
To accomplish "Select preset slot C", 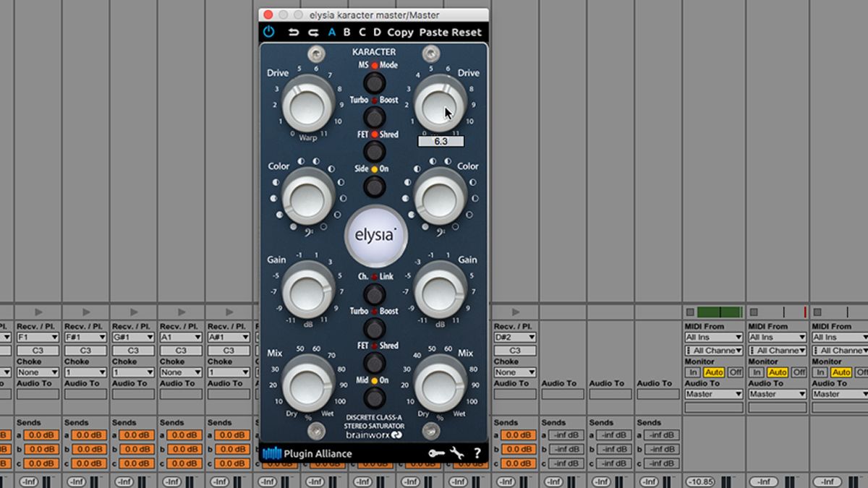I will (x=362, y=32).
